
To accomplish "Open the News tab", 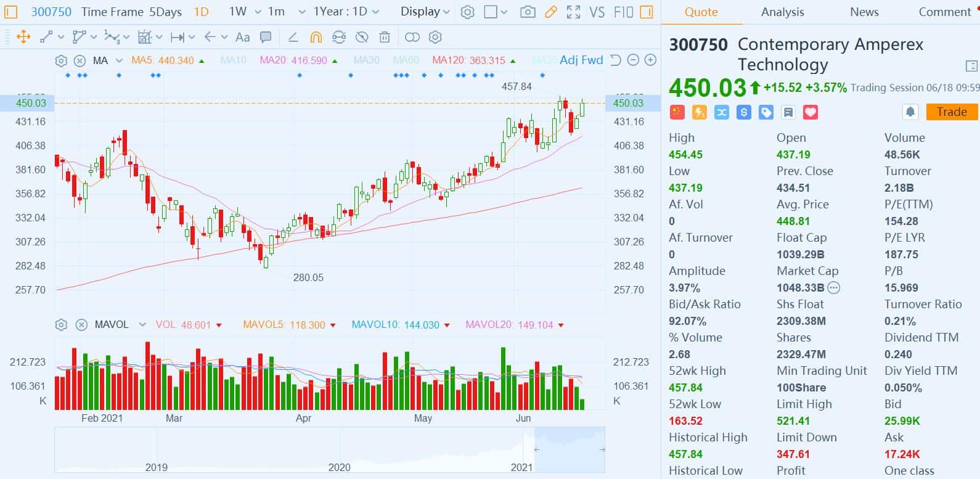I will [x=864, y=12].
